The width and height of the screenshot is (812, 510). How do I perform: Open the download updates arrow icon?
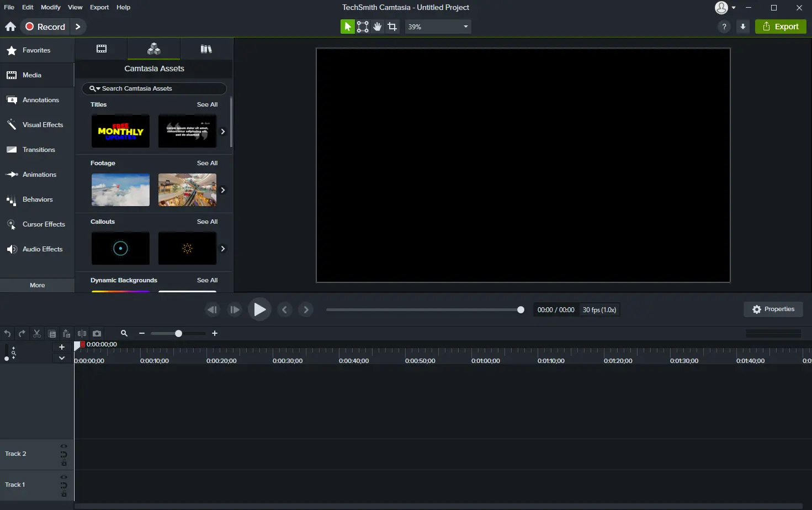coord(743,27)
